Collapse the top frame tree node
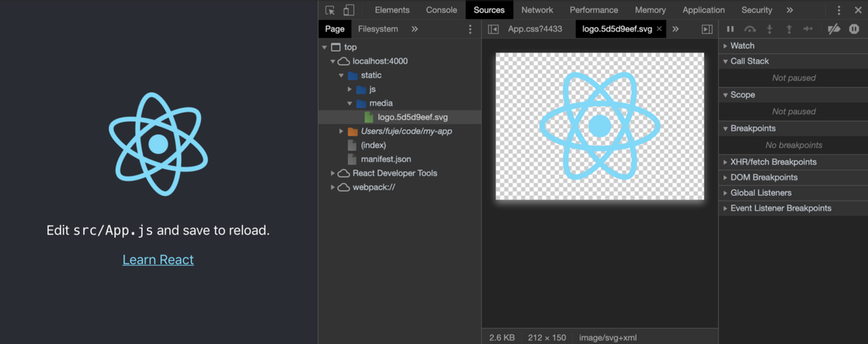868x344 pixels. 325,47
